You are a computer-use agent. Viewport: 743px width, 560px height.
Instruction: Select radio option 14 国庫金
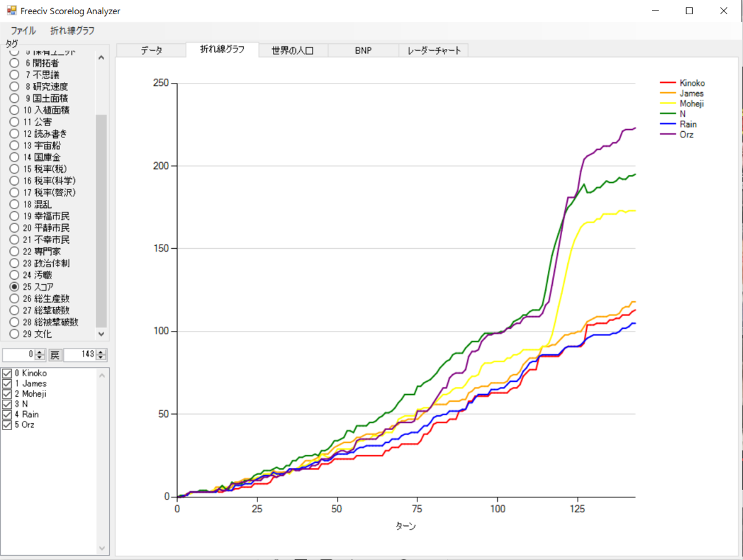point(36,157)
